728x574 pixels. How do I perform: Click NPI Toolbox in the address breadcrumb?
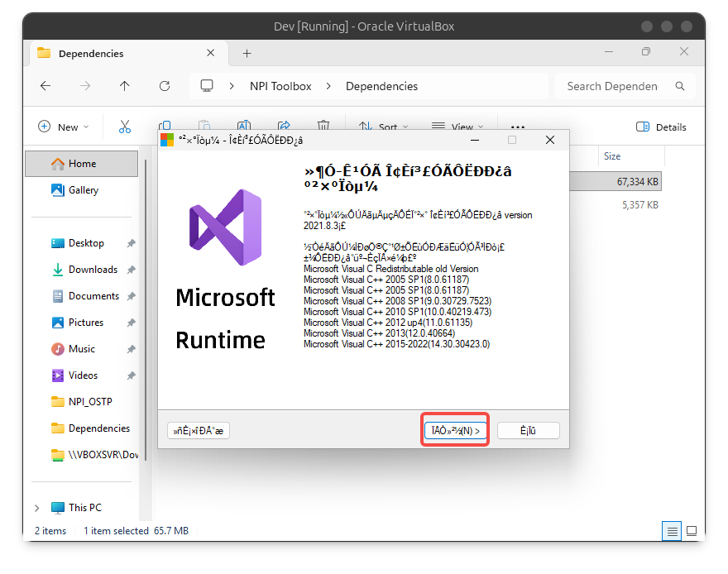(280, 86)
